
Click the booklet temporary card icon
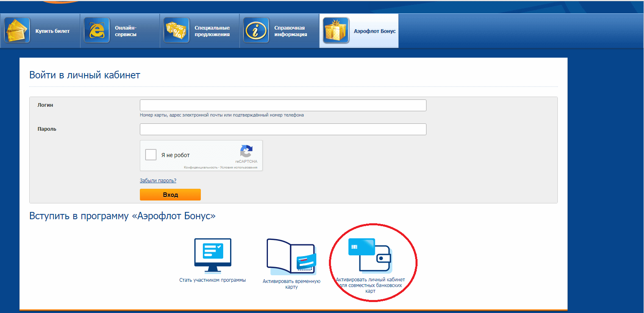[x=291, y=257]
